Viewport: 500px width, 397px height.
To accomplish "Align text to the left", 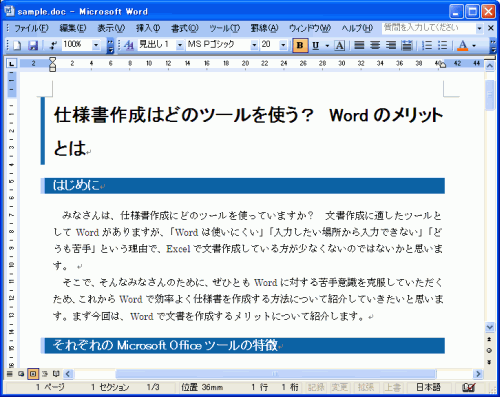I will click(359, 45).
